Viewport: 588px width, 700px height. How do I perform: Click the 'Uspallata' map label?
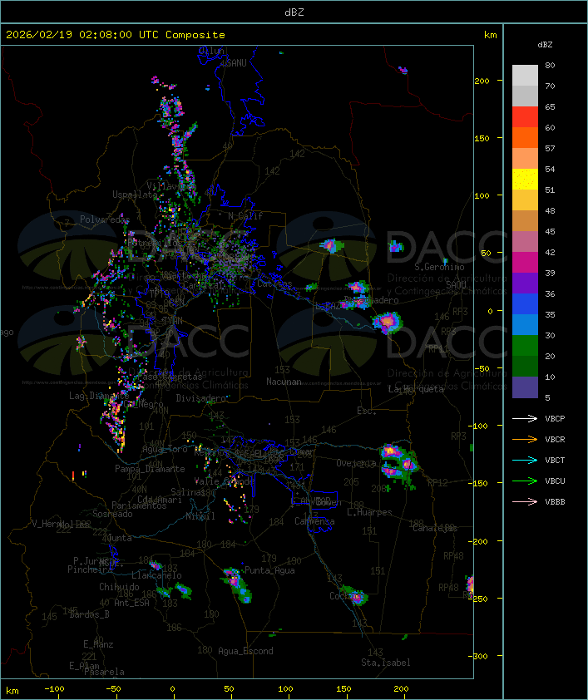pyautogui.click(x=135, y=195)
